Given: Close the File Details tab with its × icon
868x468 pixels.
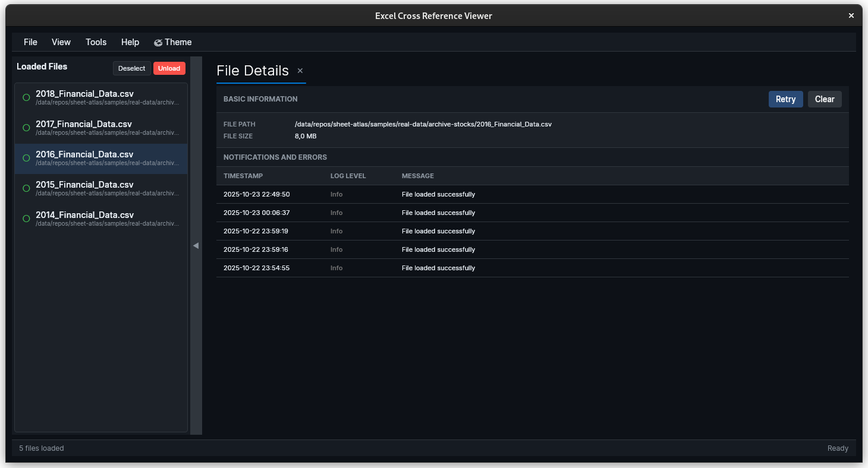Looking at the screenshot, I should pos(300,71).
